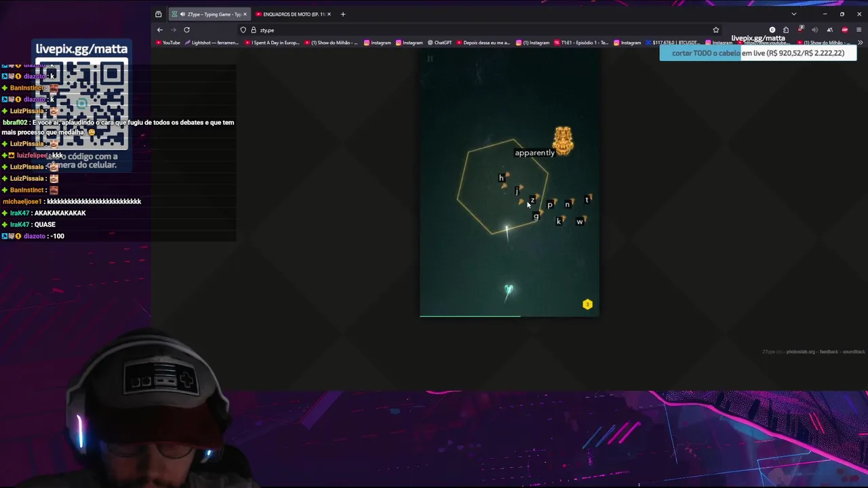Reload the zty.pe page

[x=186, y=30]
